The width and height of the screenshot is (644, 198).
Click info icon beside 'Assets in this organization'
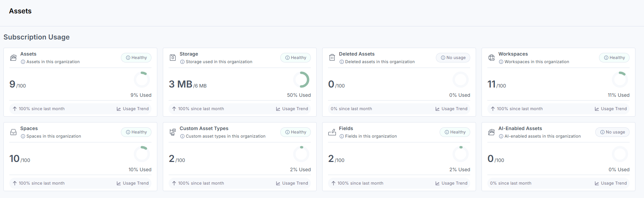point(23,62)
